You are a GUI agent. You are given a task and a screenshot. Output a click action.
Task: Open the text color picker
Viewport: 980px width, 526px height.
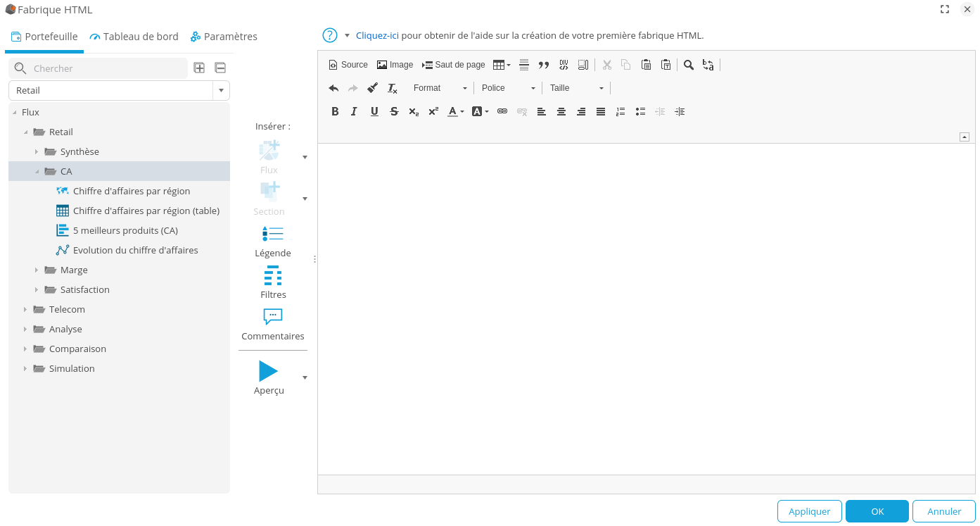(455, 111)
